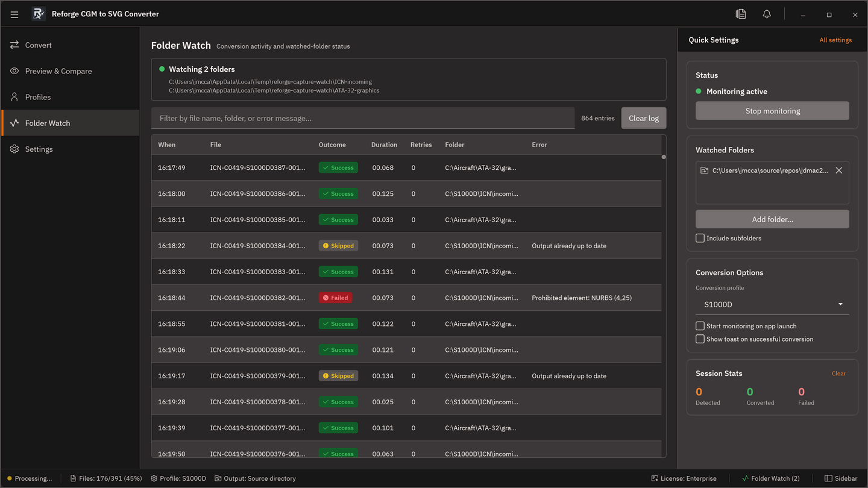Click the Success badge at 16:18:11
This screenshot has height=488, width=868.
tap(338, 220)
